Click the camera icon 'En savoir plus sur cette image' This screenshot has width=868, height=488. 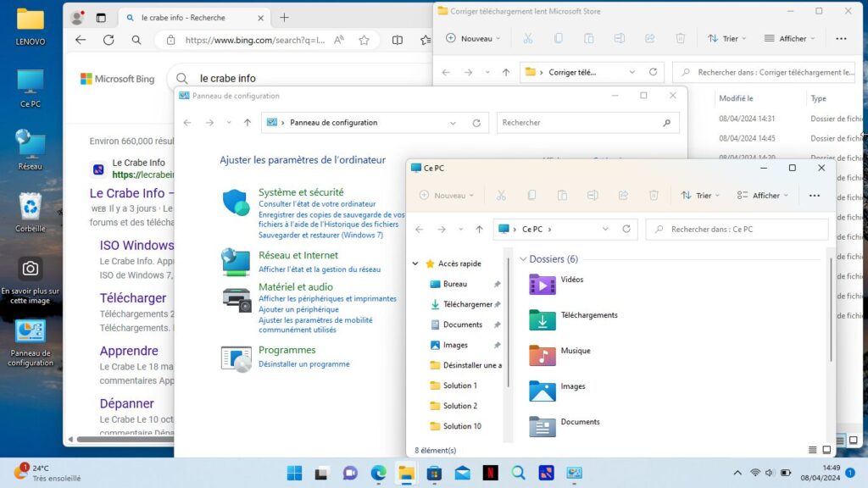[x=30, y=269]
